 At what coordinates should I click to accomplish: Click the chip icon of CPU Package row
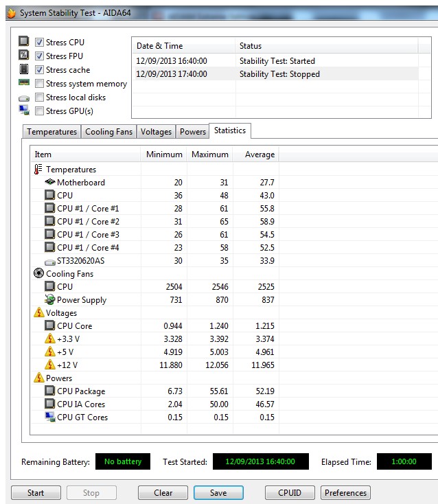point(50,391)
